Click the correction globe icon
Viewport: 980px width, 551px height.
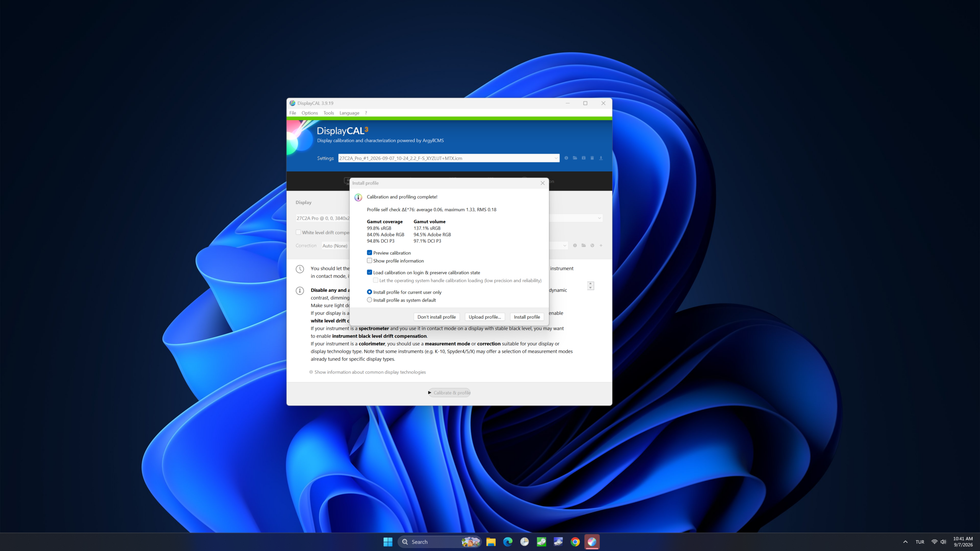coord(592,246)
